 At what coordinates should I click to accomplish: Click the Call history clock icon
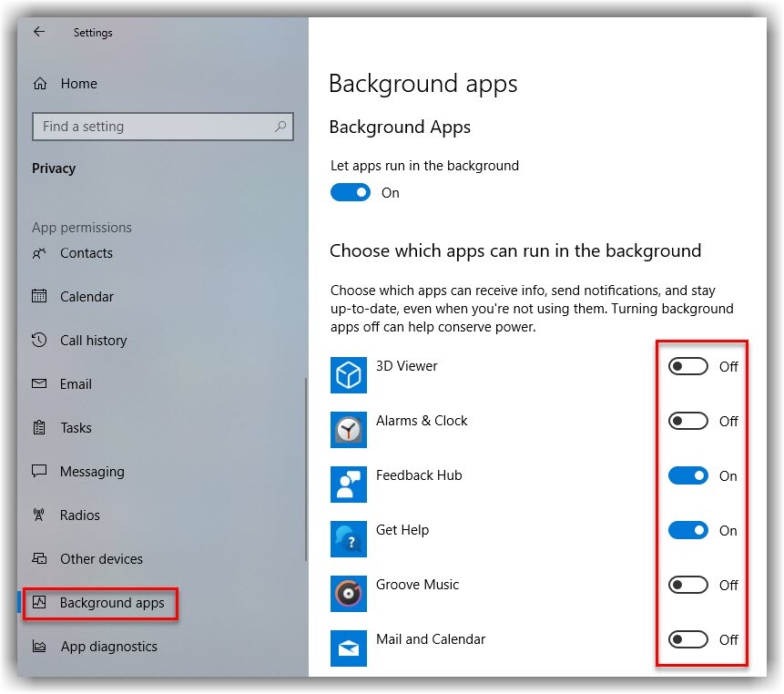pos(39,340)
